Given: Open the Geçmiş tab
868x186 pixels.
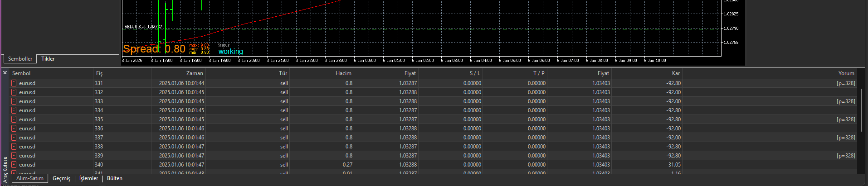Looking at the screenshot, I should [x=62, y=178].
